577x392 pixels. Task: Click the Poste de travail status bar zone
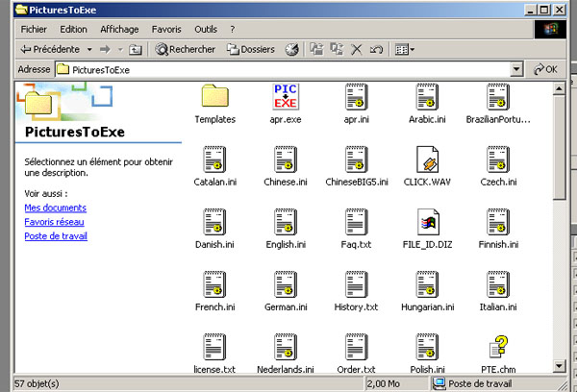pyautogui.click(x=499, y=384)
